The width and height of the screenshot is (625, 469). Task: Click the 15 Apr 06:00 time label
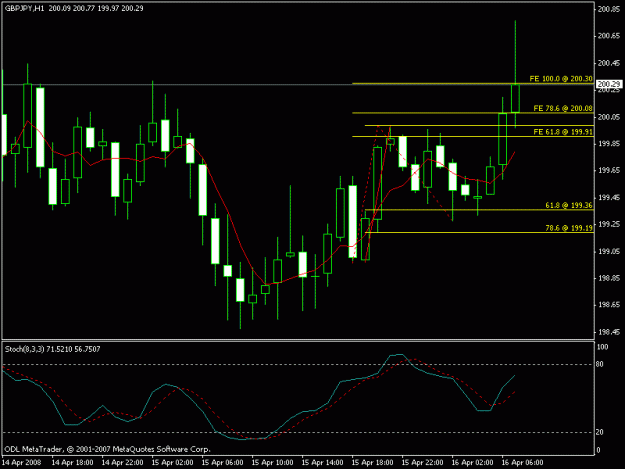pyautogui.click(x=222, y=463)
